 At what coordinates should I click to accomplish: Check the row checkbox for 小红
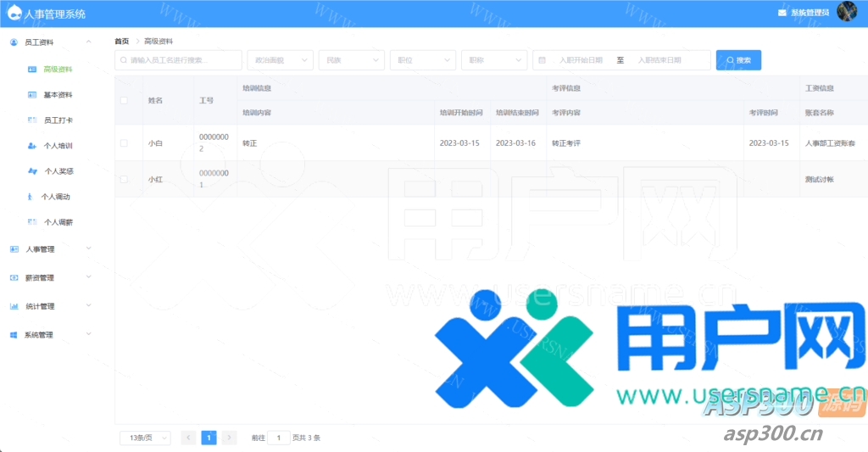pyautogui.click(x=124, y=179)
